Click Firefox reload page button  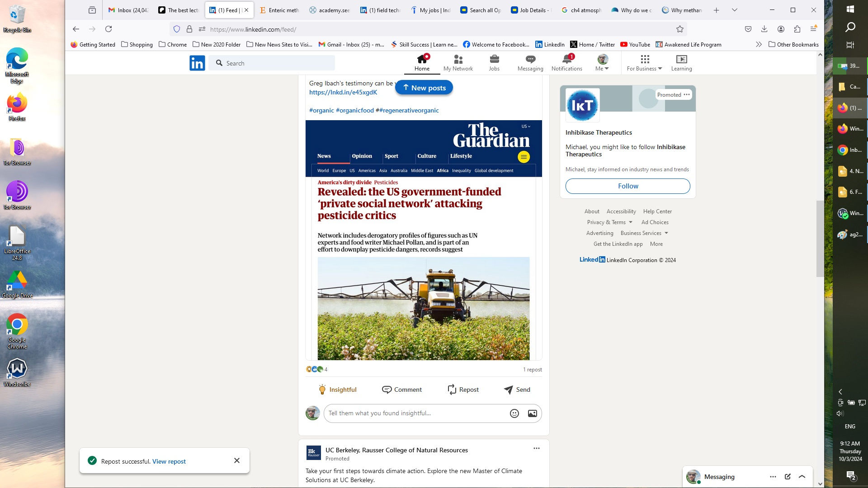pyautogui.click(x=108, y=29)
